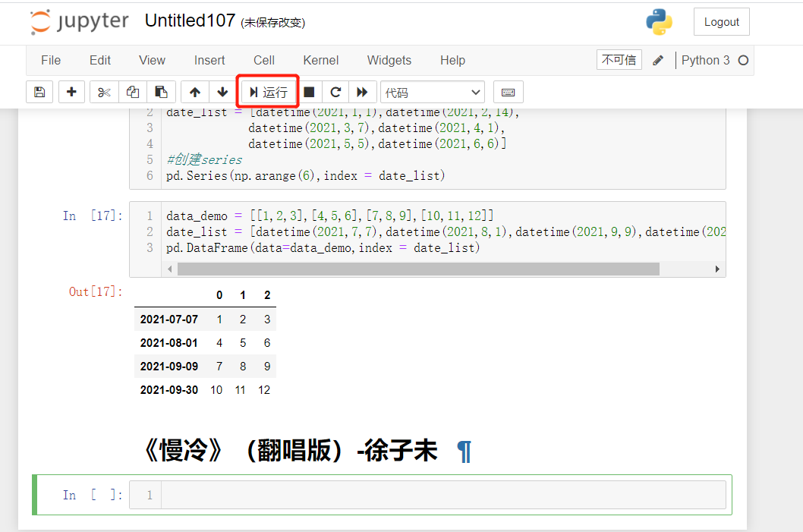Click the table cell with value 10
Screen dimensions: 803x532
pyautogui.click(x=216, y=390)
